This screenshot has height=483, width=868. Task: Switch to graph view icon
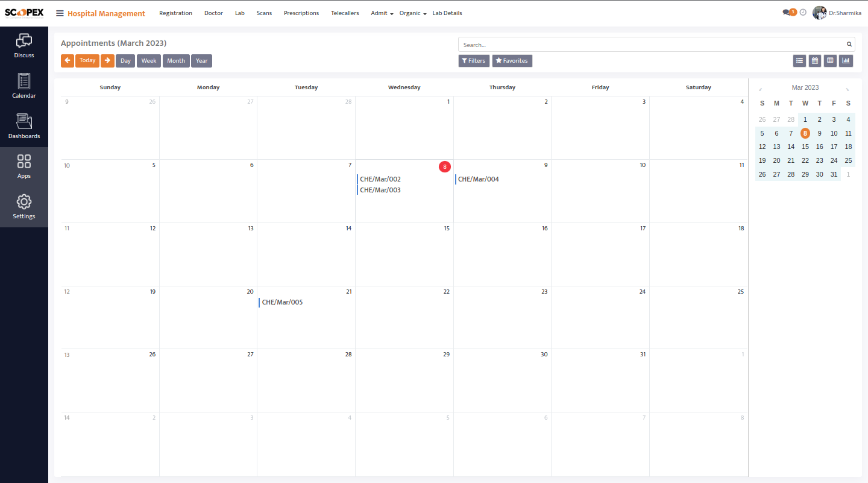[x=846, y=60]
